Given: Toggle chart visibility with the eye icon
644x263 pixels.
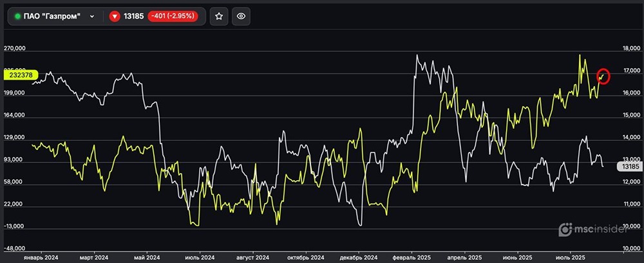Looking at the screenshot, I should click(241, 17).
